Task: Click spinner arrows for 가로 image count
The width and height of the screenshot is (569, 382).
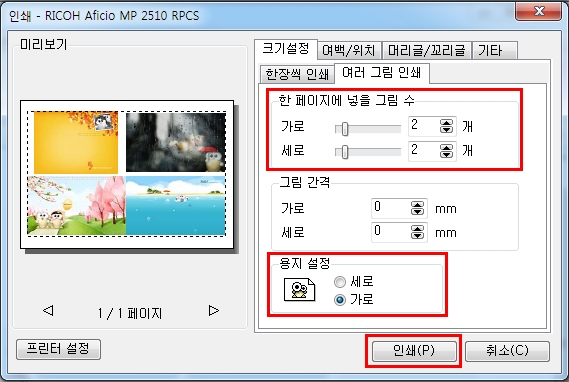Action: 446,126
